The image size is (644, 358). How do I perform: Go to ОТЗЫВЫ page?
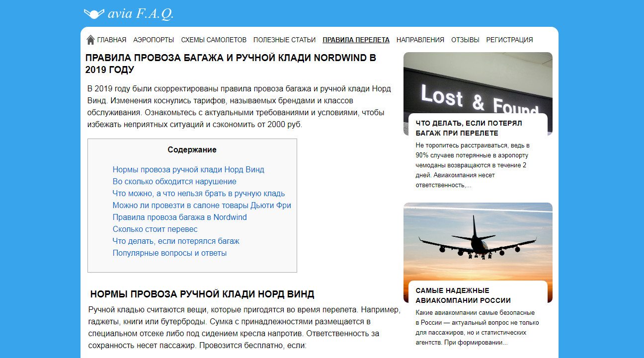click(465, 40)
